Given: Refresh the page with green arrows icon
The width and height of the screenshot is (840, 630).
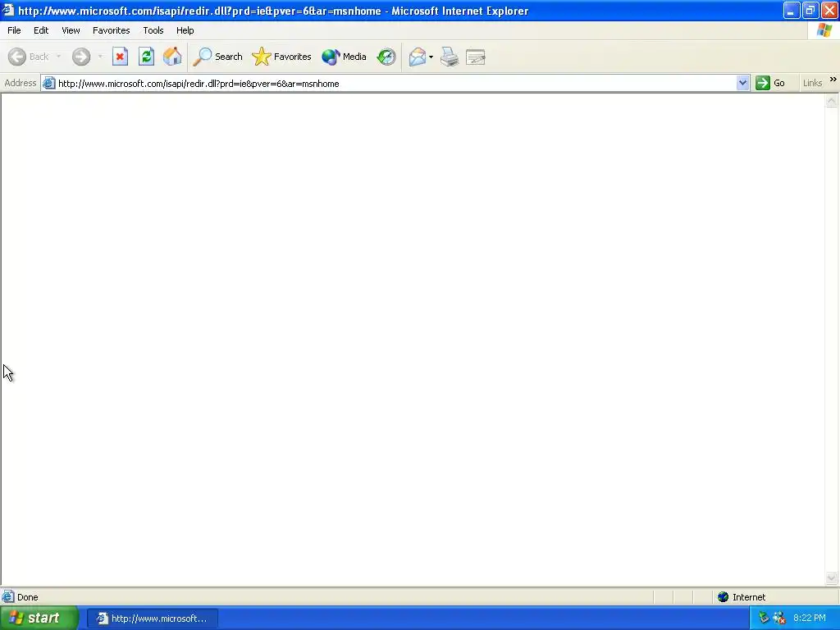Looking at the screenshot, I should pyautogui.click(x=146, y=57).
